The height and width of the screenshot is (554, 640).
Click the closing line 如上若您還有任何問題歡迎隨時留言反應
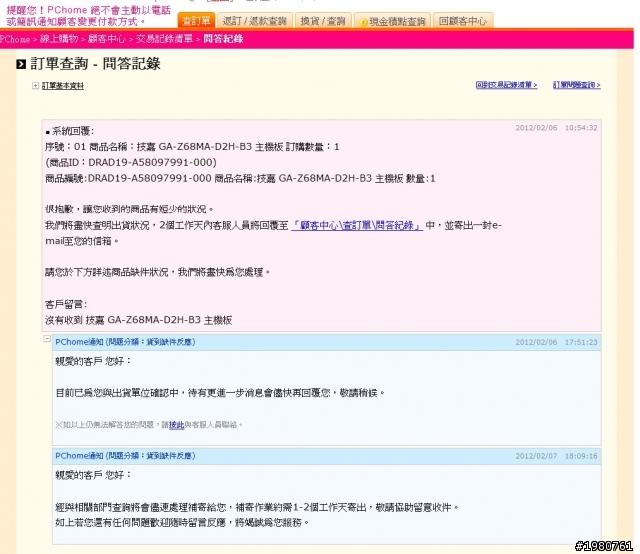point(182,522)
